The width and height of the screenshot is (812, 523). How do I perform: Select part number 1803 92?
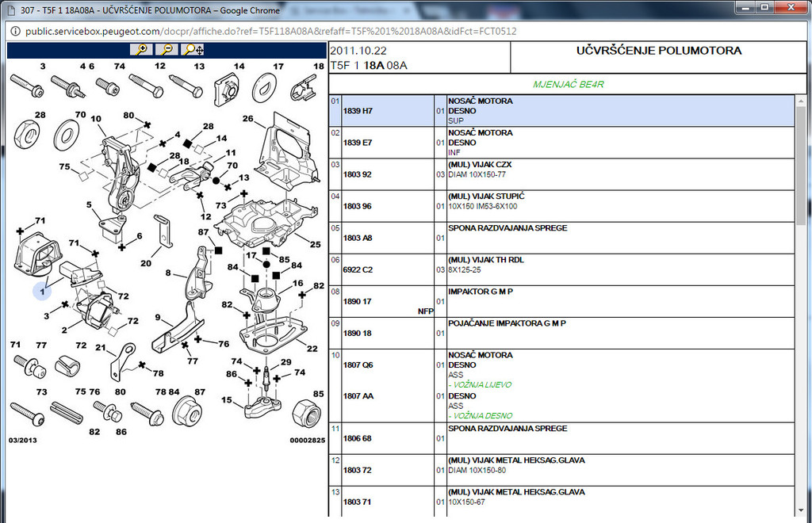(x=358, y=174)
